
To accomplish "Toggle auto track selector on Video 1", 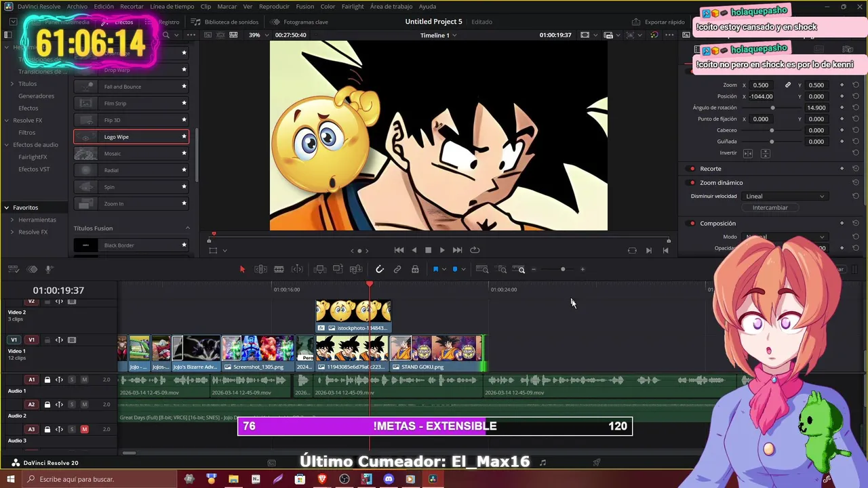I will point(59,340).
